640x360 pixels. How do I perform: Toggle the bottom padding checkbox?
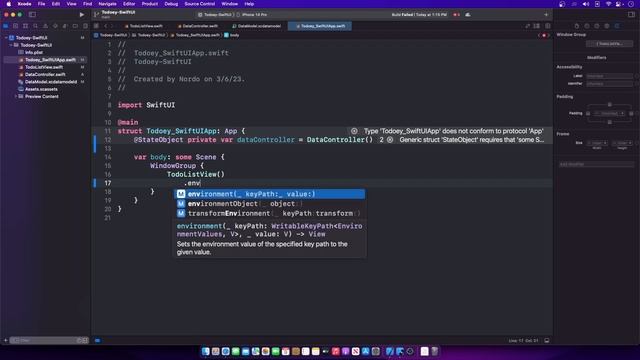(610, 122)
